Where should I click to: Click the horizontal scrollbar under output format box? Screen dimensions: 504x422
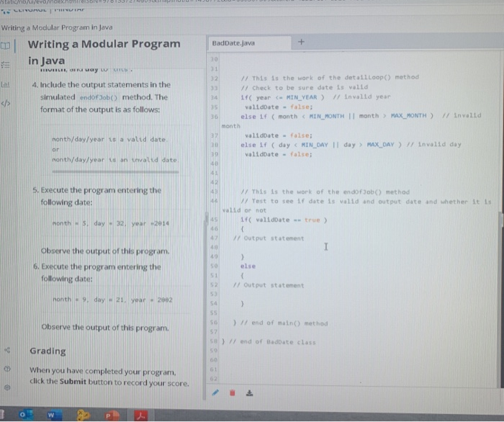pyautogui.click(x=115, y=172)
